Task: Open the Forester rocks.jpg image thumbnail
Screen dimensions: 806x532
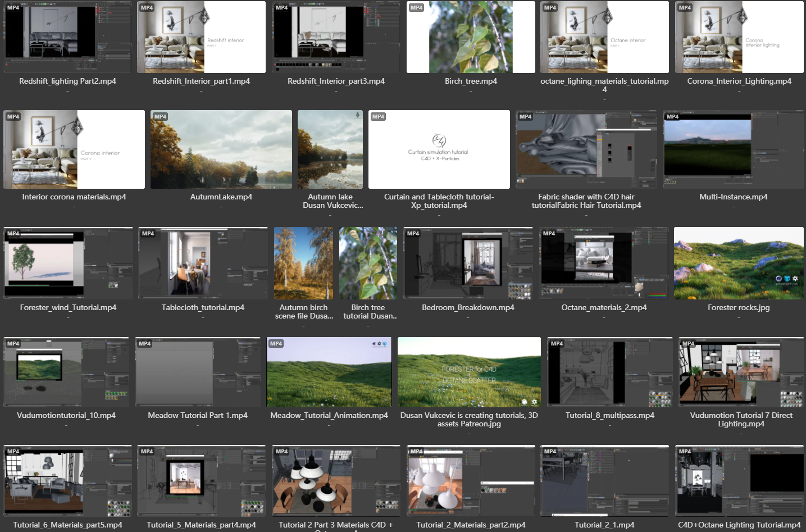Action: 739,263
